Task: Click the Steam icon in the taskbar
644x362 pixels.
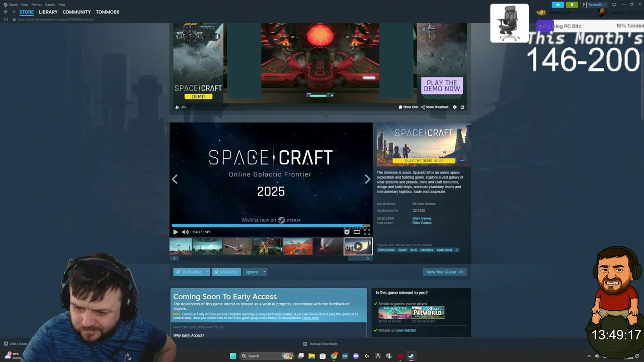Action: click(411, 356)
